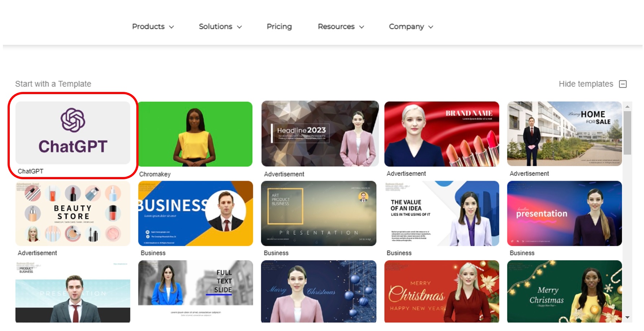Click the Start with a Template heading
The width and height of the screenshot is (644, 331).
(x=53, y=84)
